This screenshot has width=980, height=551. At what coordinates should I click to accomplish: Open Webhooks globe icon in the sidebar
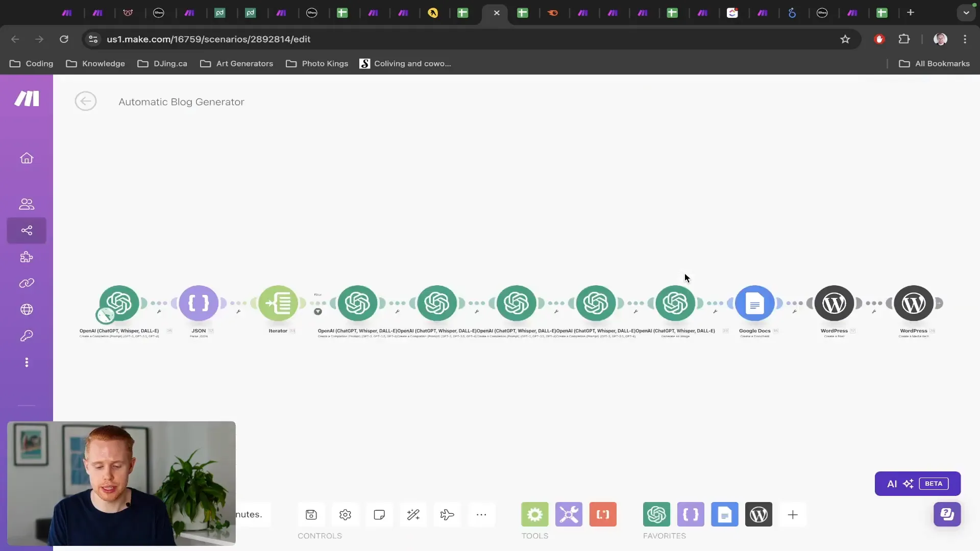(27, 310)
